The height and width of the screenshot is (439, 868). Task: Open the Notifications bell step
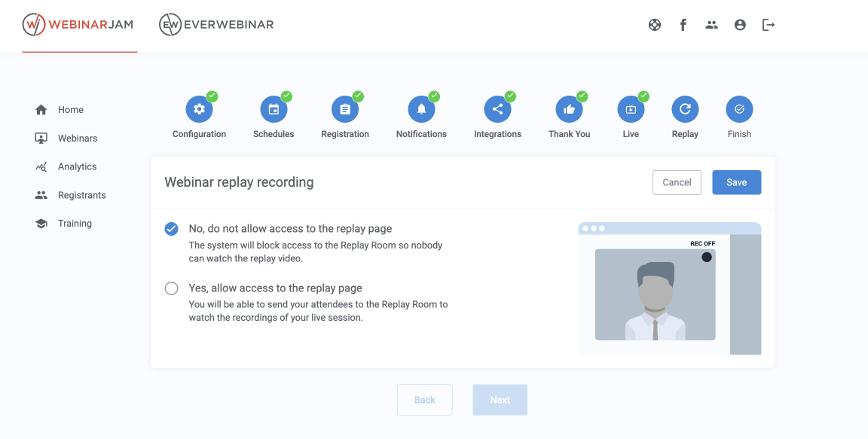pos(421,110)
